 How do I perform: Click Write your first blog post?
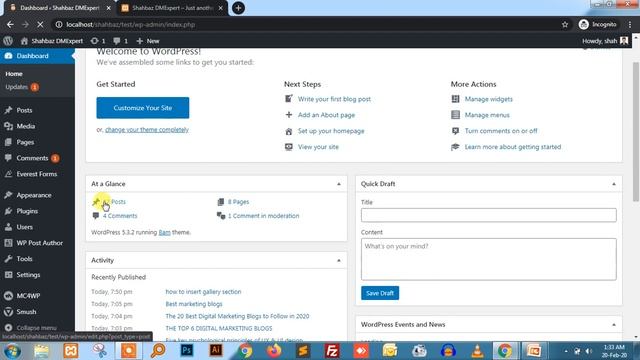pos(334,99)
